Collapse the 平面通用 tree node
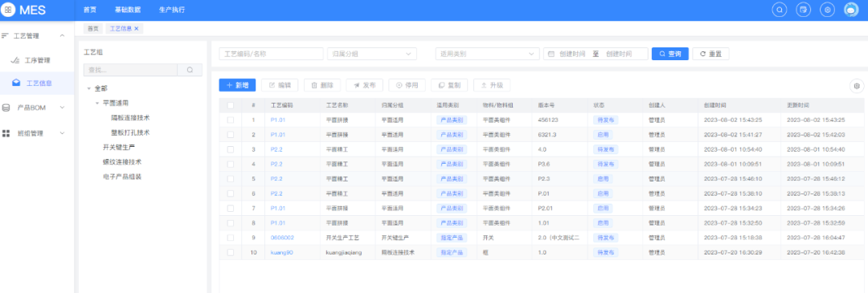The width and height of the screenshot is (868, 293). tap(97, 103)
